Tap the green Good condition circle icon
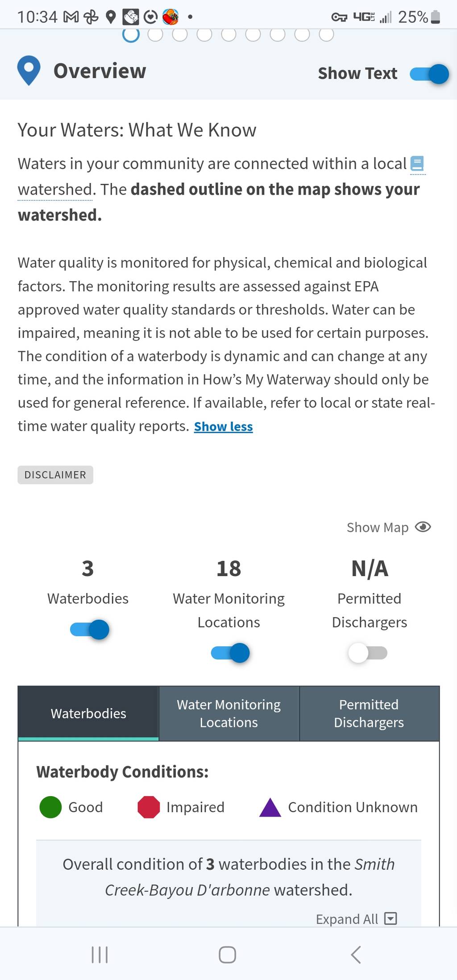The width and height of the screenshot is (457, 980). [50, 807]
